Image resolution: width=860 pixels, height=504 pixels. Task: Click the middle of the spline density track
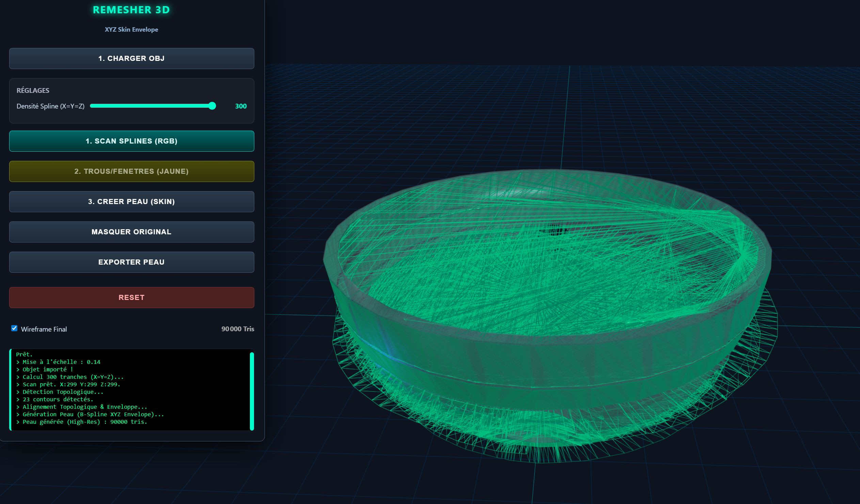tap(153, 106)
